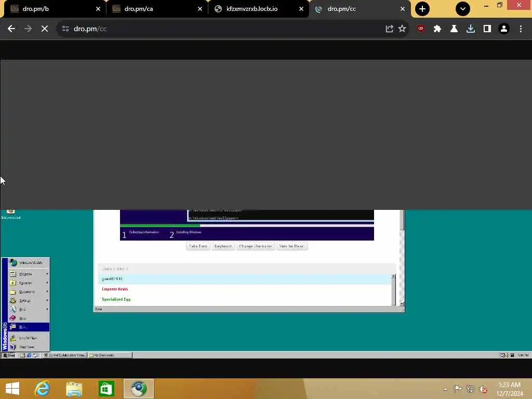Close the dro.pm/ca tab
Image resolution: width=532 pixels, height=399 pixels.
click(x=200, y=9)
